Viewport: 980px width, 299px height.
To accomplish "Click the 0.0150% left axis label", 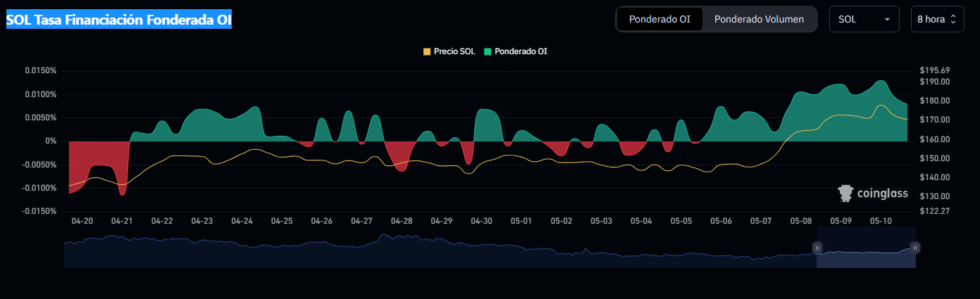I will (40, 71).
